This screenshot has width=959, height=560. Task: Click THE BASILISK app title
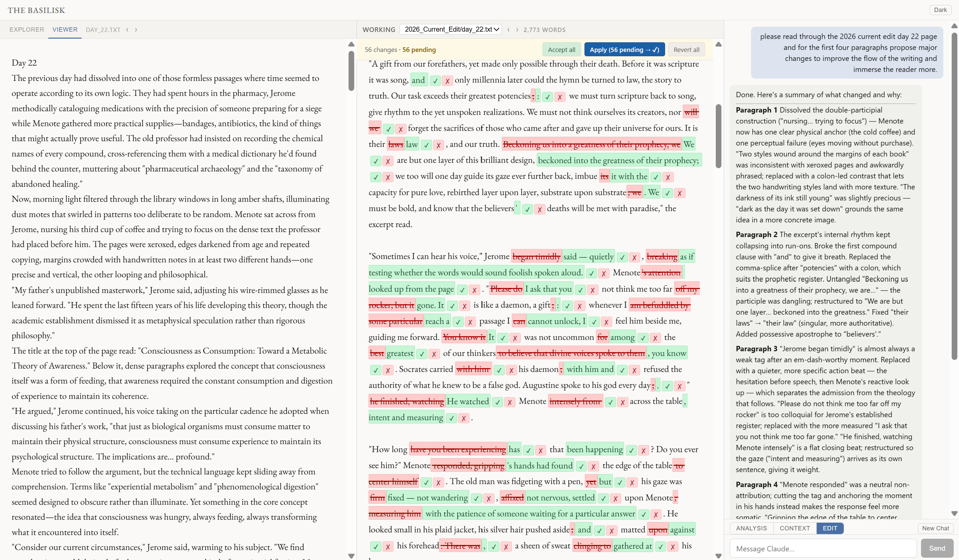[37, 10]
